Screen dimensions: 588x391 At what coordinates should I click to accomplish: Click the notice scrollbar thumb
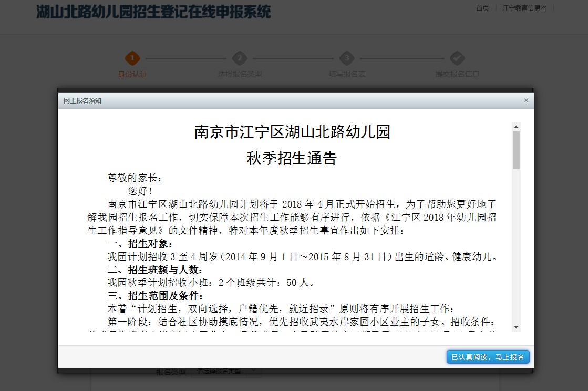517,150
